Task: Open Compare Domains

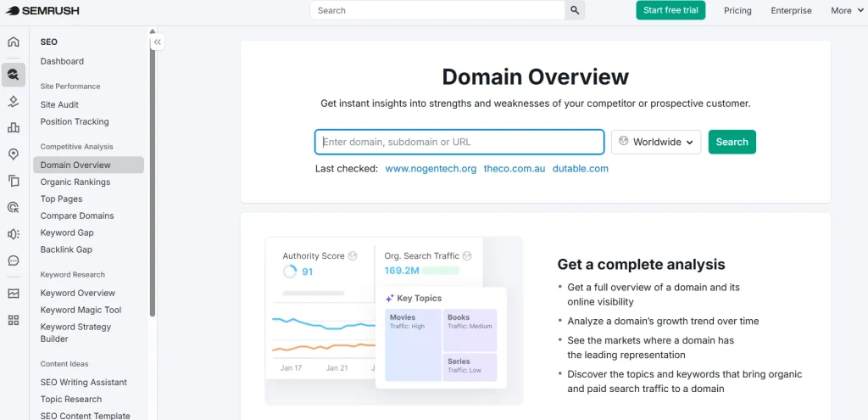Action: (77, 216)
